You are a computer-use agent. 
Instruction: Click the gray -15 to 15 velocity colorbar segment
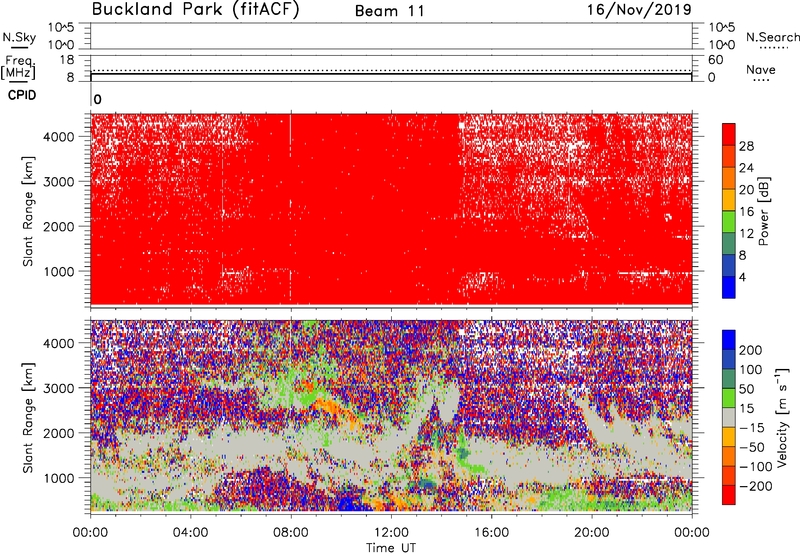[729, 417]
